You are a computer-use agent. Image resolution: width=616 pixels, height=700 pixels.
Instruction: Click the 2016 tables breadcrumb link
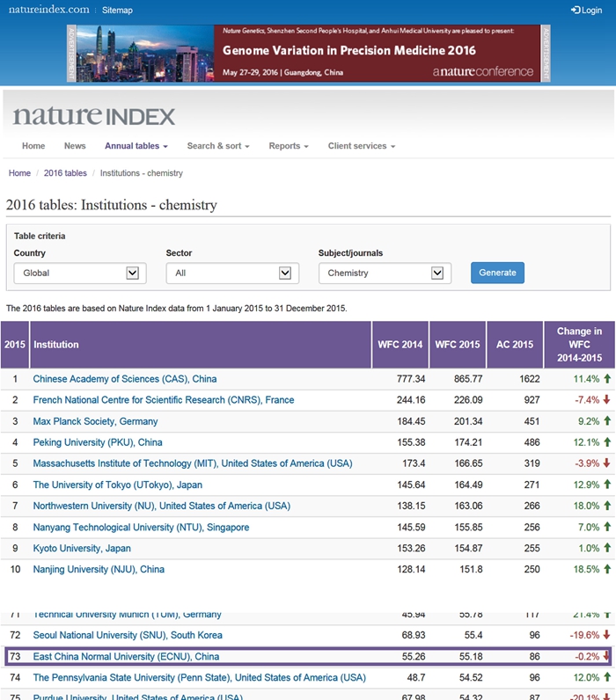tap(65, 173)
